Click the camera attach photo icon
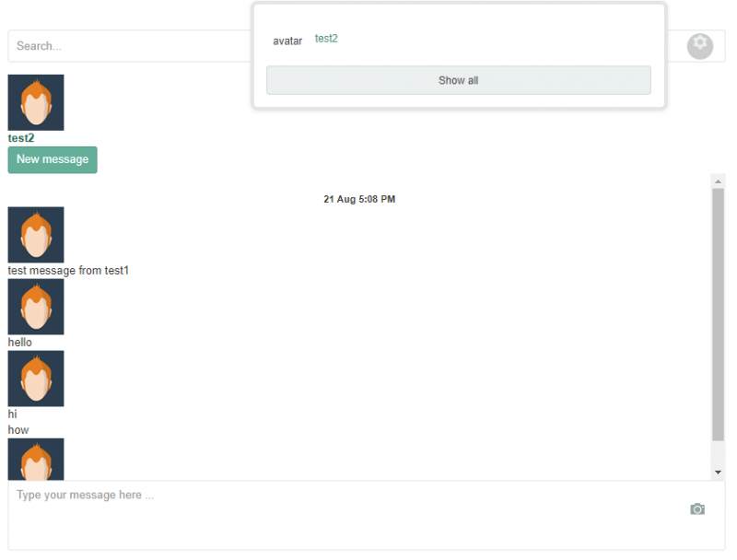The image size is (737, 560). [x=697, y=508]
